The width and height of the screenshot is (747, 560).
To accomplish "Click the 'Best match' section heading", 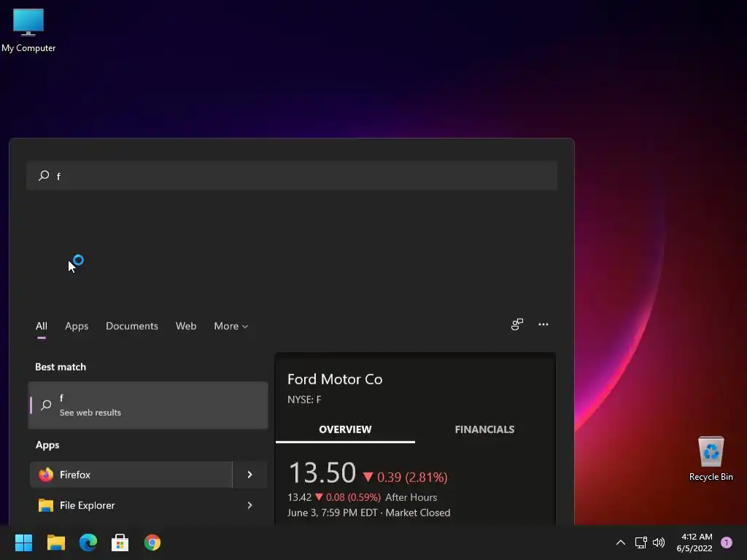I will (x=61, y=367).
